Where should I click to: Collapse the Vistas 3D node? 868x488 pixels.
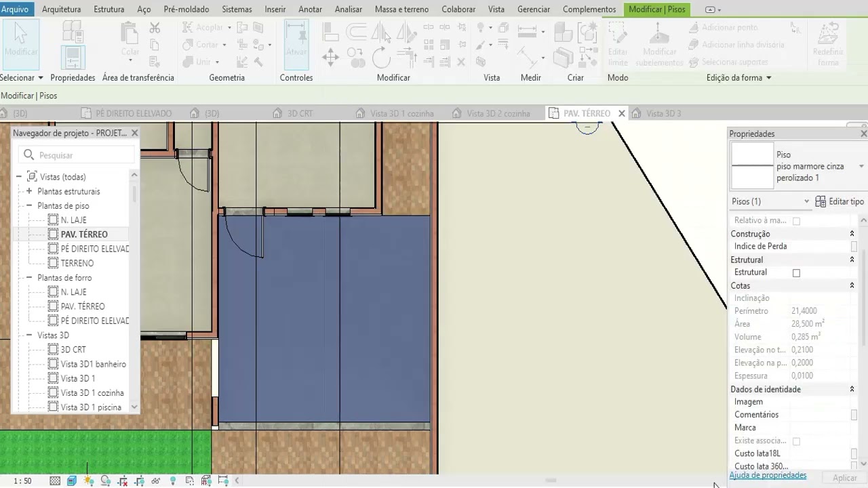coord(29,335)
